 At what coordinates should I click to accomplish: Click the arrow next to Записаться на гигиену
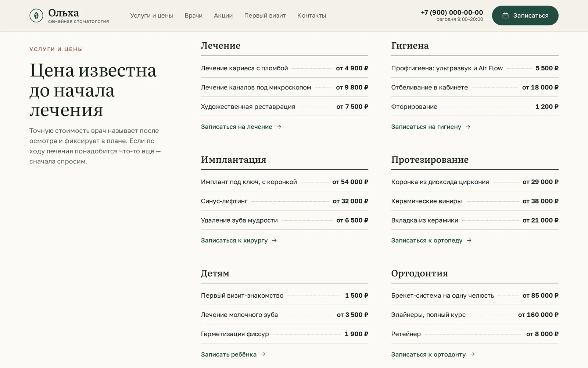(x=468, y=127)
